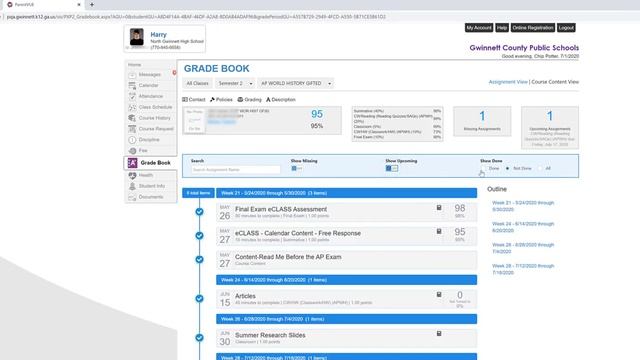Screen dimensions: 640x360
Task: Collapse Week 26 section header
Action: point(346,319)
